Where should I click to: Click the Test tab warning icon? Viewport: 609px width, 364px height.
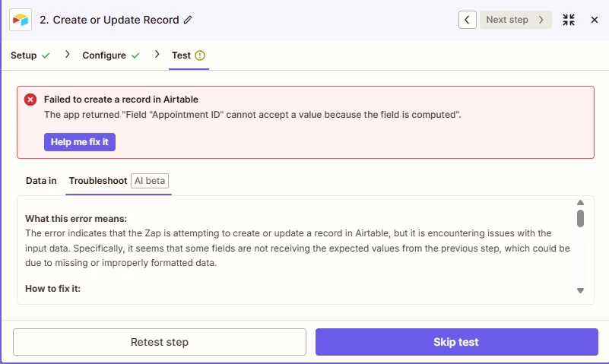[x=200, y=55]
